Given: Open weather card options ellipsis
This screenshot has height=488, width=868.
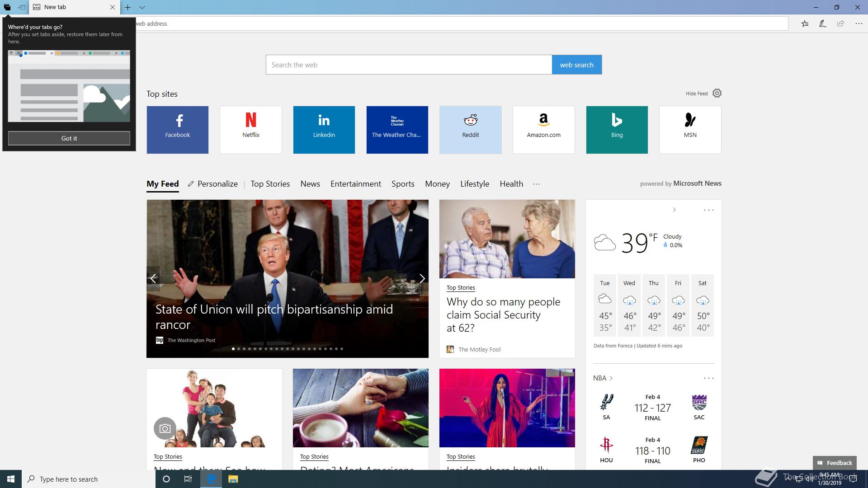Looking at the screenshot, I should pyautogui.click(x=708, y=210).
